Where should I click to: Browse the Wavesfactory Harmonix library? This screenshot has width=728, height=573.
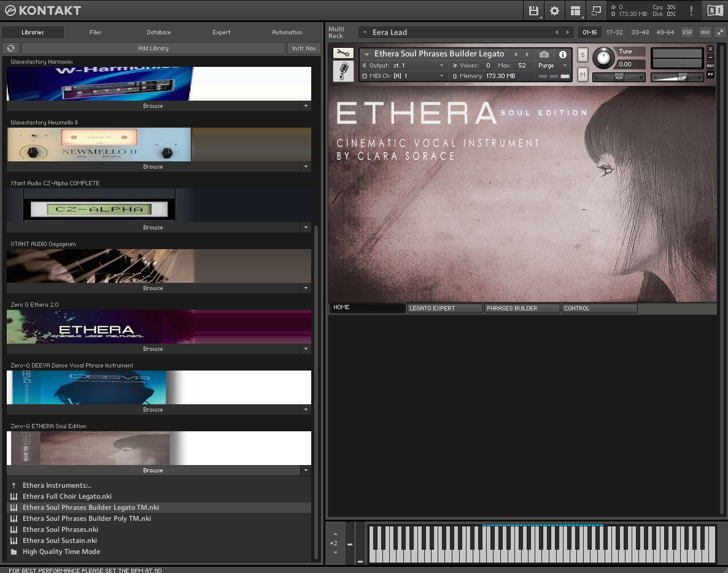(x=153, y=106)
